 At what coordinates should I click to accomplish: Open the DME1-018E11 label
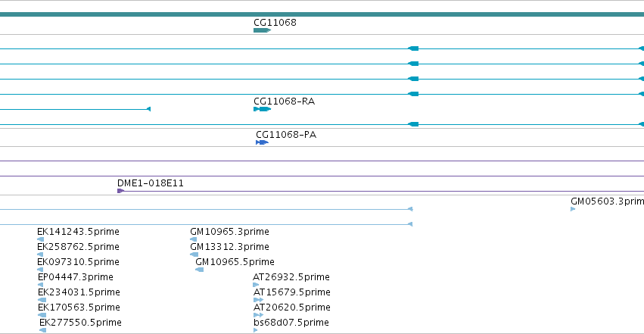click(x=151, y=183)
